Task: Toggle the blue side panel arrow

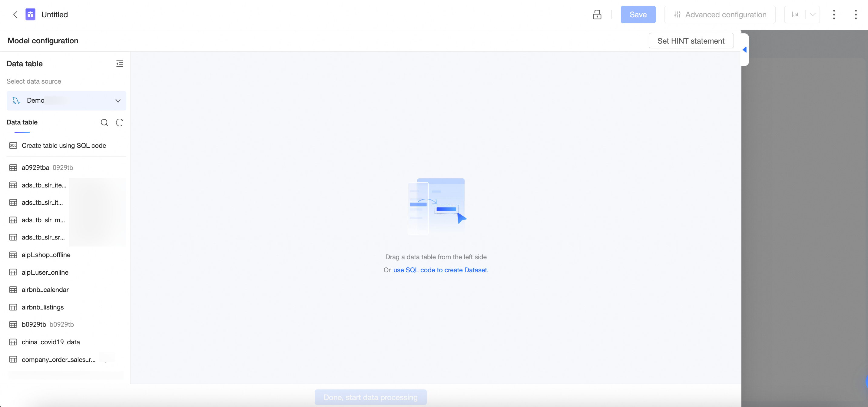Action: [744, 50]
